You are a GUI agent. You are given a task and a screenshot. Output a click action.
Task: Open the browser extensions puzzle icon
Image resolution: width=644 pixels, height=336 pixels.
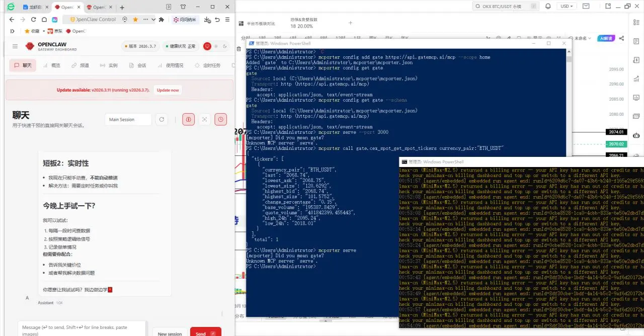pyautogui.click(x=161, y=19)
